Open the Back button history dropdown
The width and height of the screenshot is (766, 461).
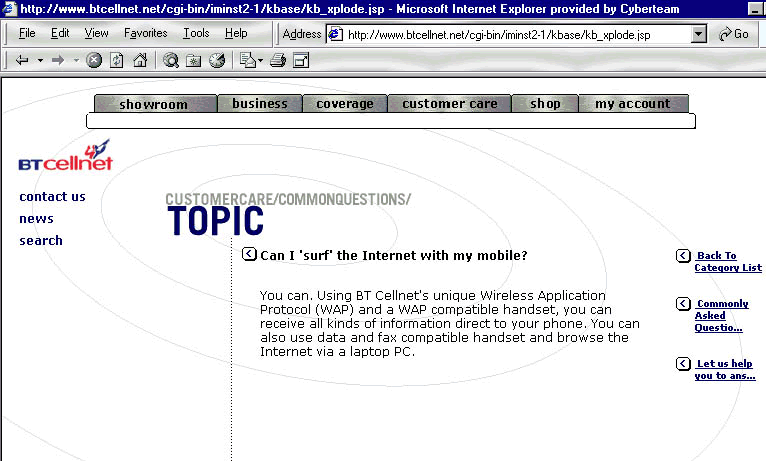40,60
